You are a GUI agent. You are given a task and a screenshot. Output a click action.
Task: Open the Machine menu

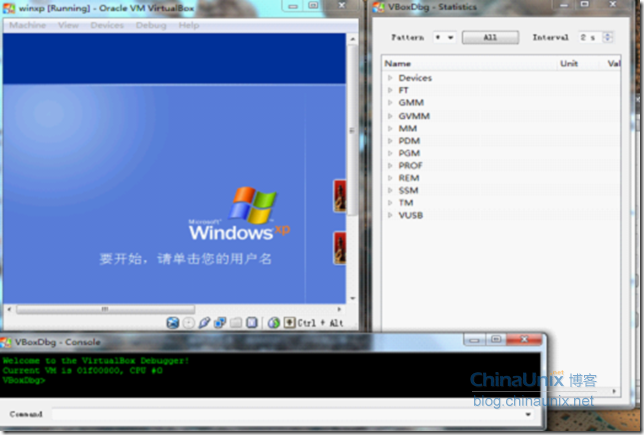(28, 25)
